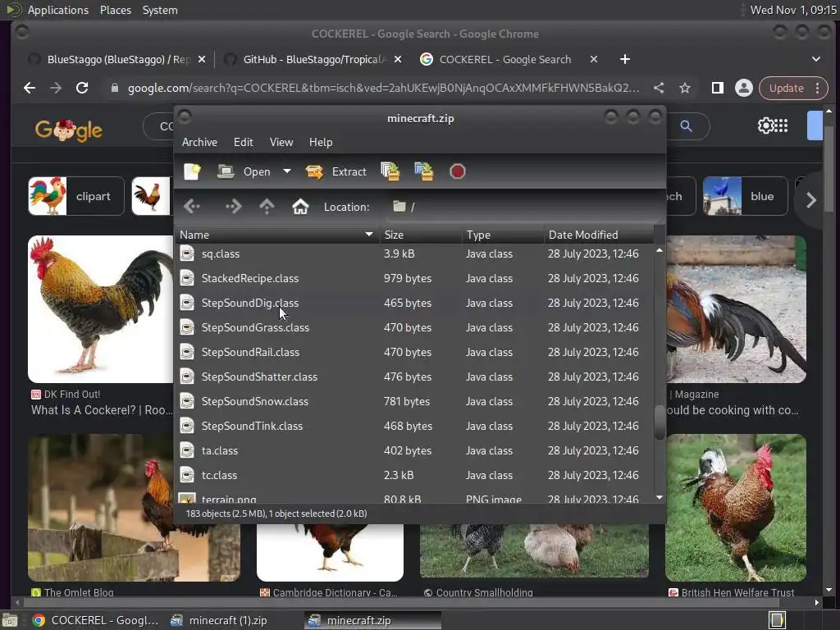The width and height of the screenshot is (840, 630).
Task: Go forward in archive location history
Action: 233,206
